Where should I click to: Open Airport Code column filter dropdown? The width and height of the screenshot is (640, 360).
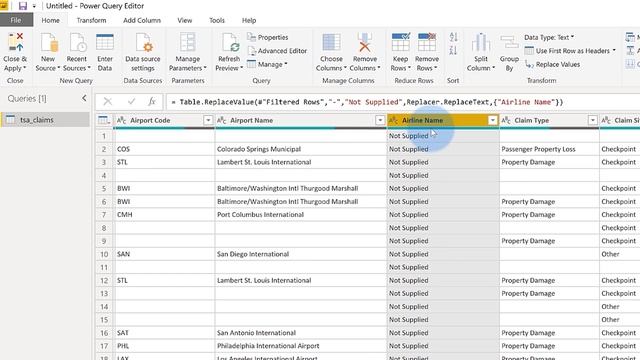(x=208, y=120)
